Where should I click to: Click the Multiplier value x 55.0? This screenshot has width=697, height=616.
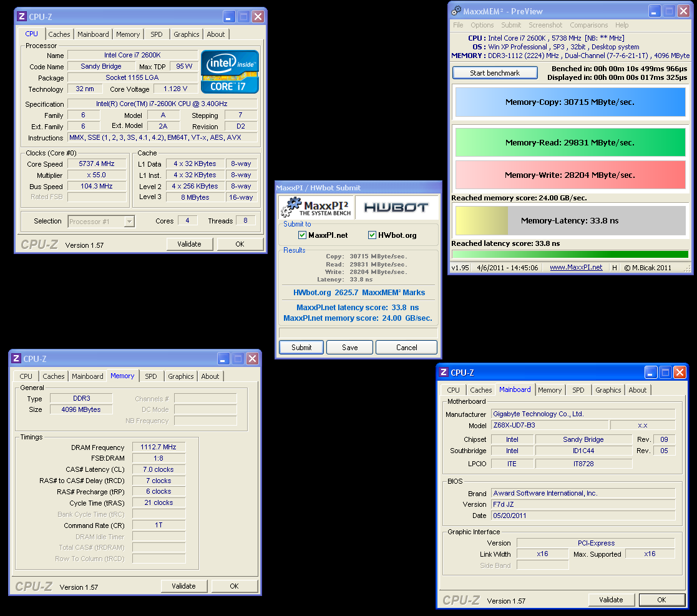coord(97,175)
